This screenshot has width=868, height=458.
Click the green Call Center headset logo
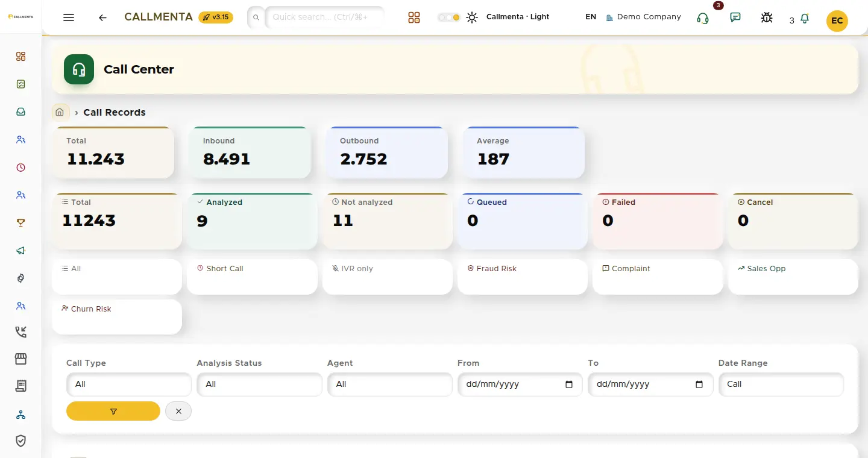(x=79, y=69)
